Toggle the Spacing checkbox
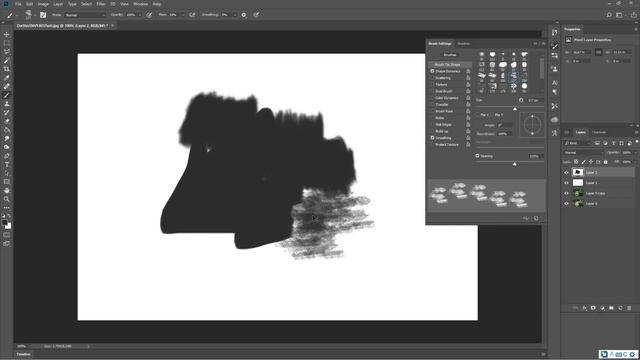 [x=477, y=156]
